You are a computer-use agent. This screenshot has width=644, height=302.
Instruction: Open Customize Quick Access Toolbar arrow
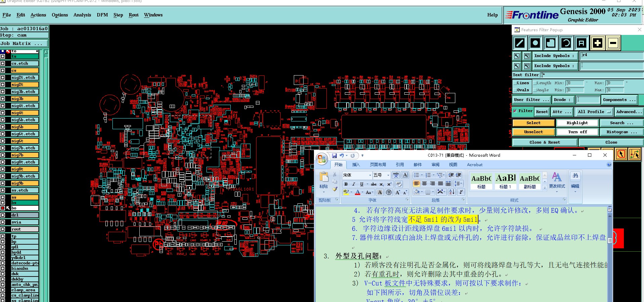(x=362, y=156)
